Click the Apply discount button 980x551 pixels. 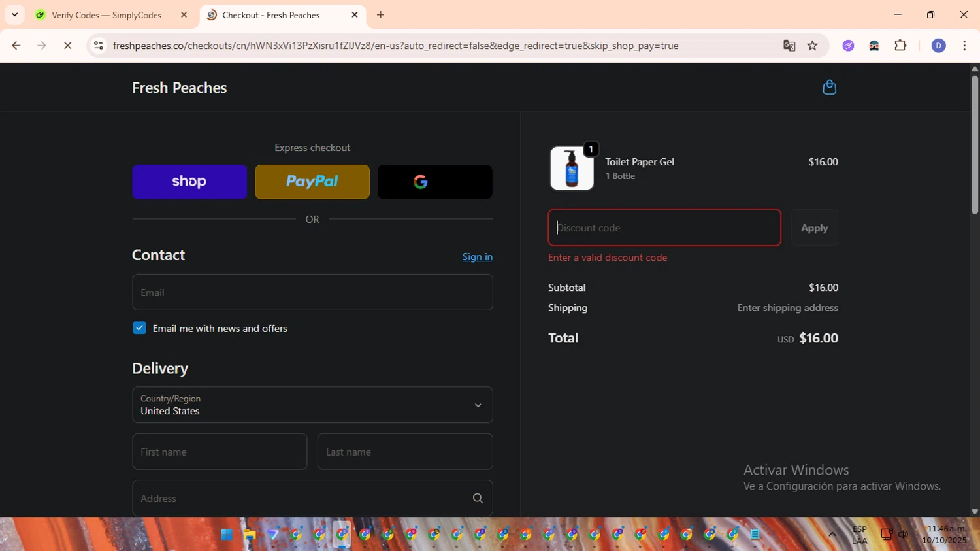point(814,227)
